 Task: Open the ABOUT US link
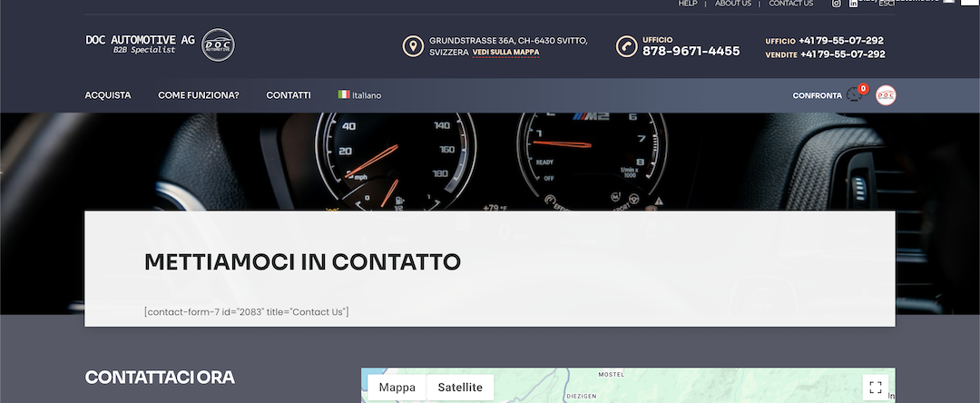(733, 4)
